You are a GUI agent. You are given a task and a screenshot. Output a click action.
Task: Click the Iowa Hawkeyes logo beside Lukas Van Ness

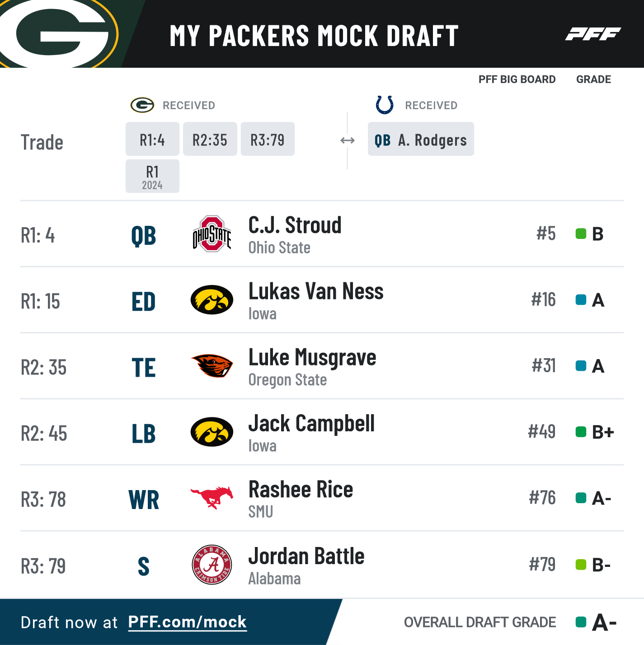click(x=212, y=300)
